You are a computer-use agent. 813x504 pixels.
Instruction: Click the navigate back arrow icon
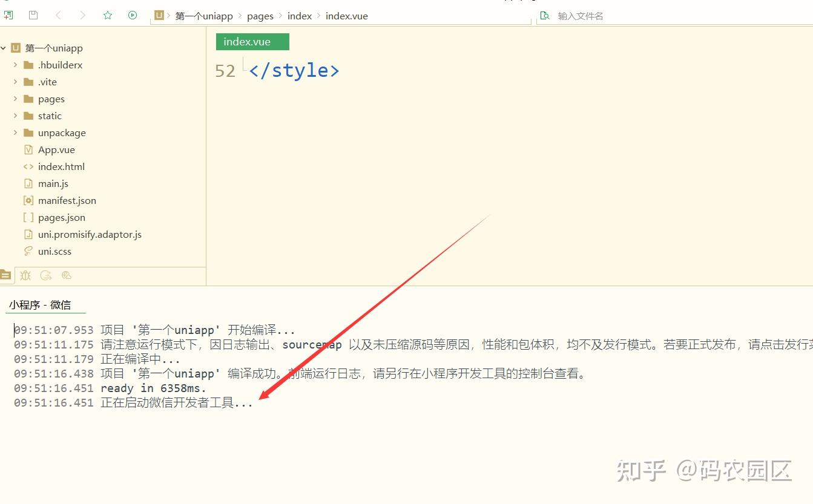click(x=58, y=15)
